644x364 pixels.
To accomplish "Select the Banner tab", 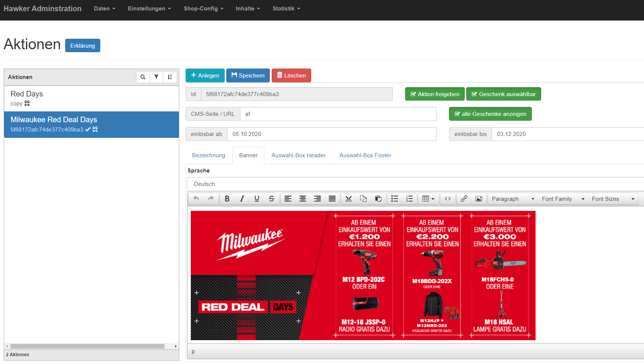I will point(248,155).
